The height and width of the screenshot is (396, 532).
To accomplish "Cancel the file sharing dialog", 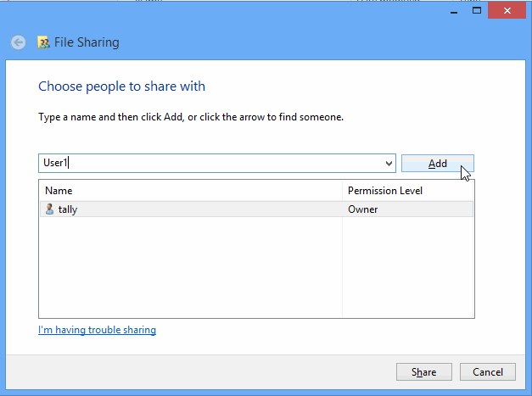I will coord(487,371).
